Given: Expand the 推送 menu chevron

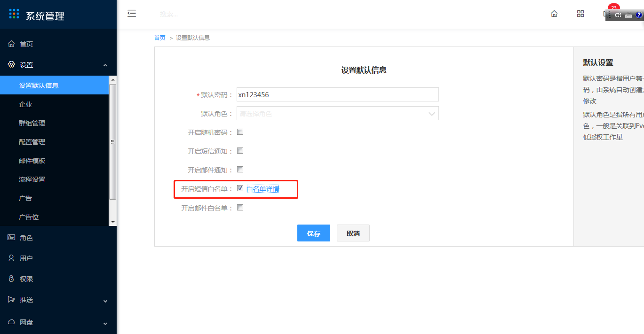Looking at the screenshot, I should point(105,301).
